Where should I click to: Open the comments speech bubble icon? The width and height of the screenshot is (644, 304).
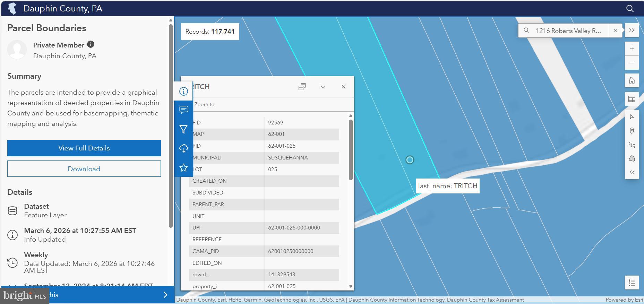pyautogui.click(x=183, y=110)
